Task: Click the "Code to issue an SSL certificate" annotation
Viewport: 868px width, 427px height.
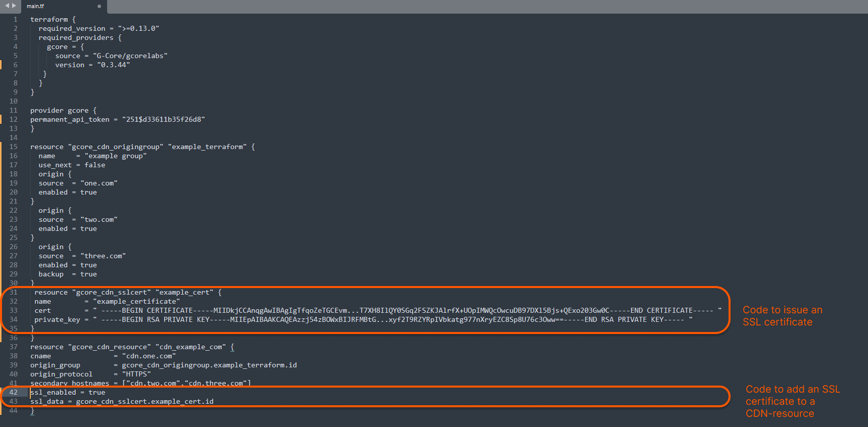Action: (782, 316)
